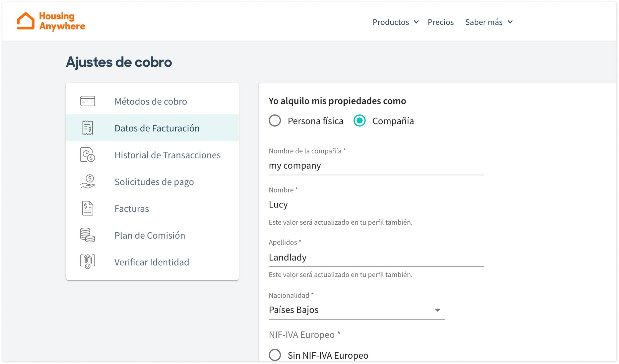619x364 pixels.
Task: Click the fingerprint icon for Verificar Identidad
Action: [87, 262]
